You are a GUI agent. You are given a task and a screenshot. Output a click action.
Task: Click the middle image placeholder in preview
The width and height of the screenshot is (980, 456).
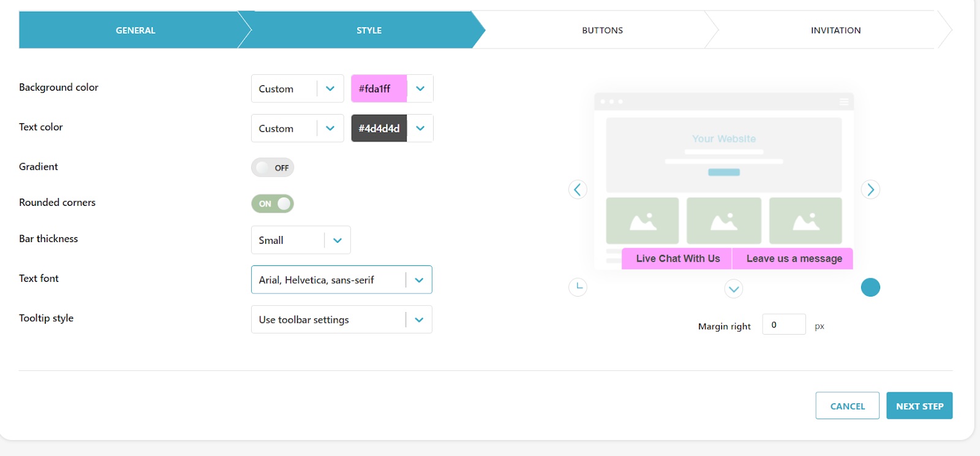(723, 221)
